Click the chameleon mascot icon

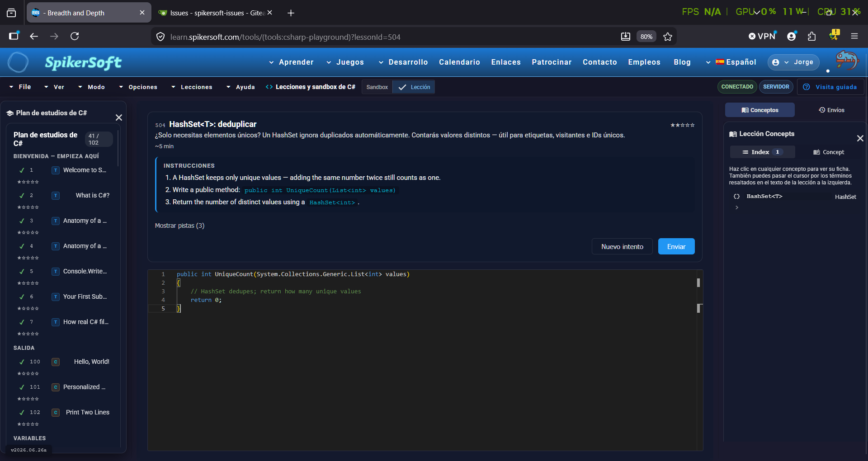click(x=847, y=60)
